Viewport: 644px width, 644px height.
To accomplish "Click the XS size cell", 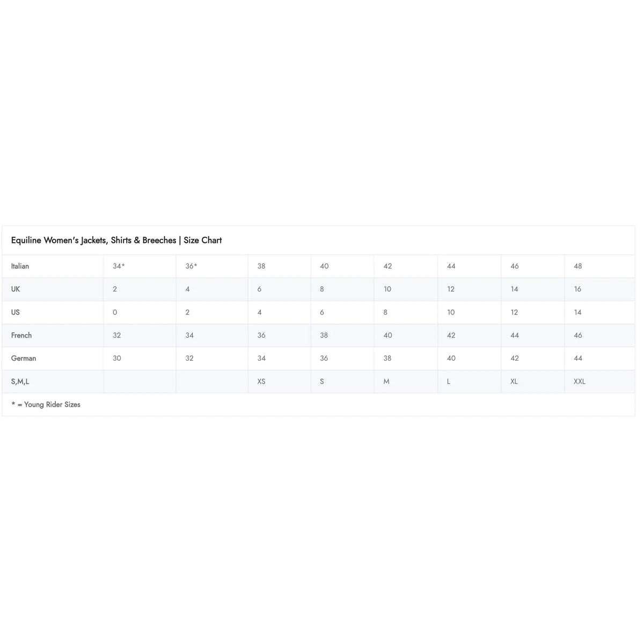I will pos(261,382).
